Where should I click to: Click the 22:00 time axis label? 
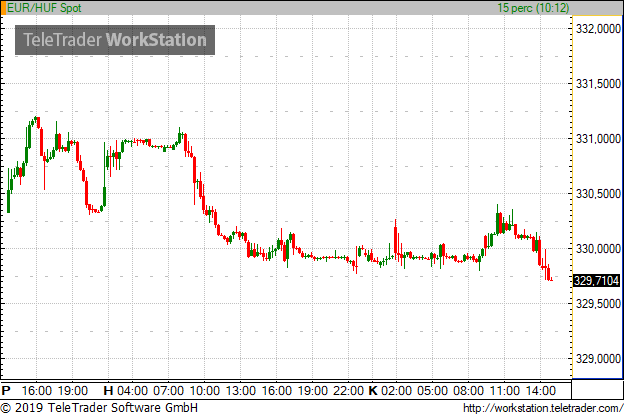[349, 391]
